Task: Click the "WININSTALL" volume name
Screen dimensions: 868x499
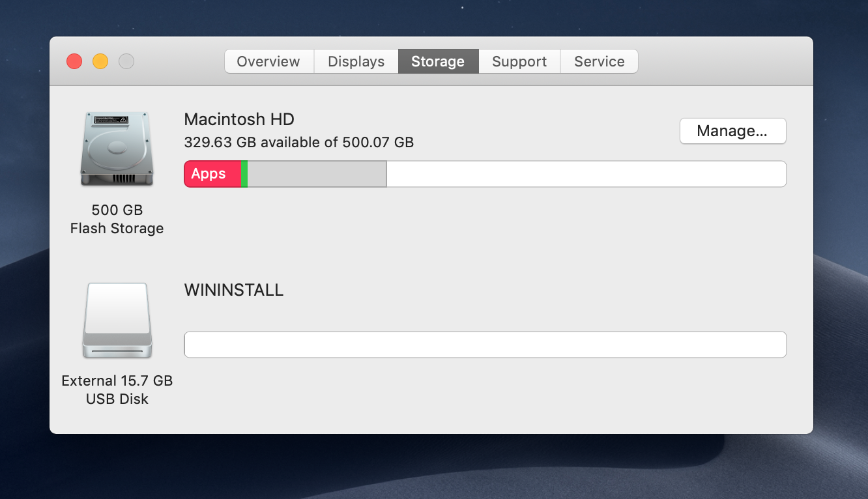Action: point(234,290)
